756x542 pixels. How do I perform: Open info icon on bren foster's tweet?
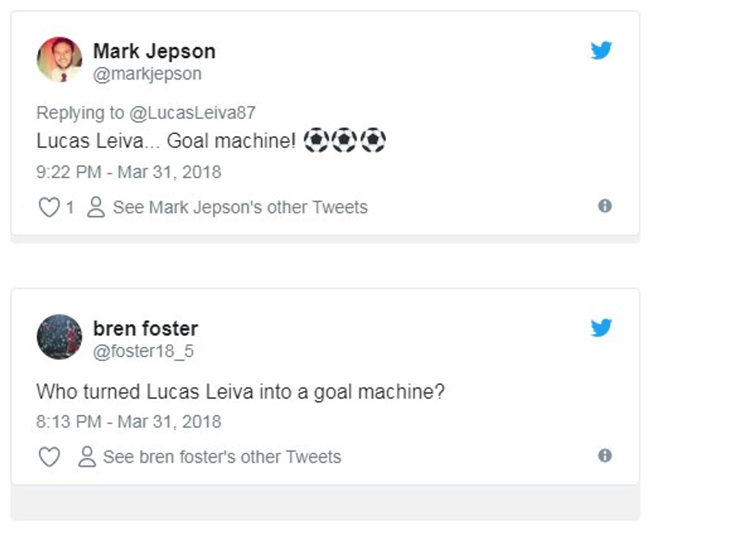click(604, 456)
